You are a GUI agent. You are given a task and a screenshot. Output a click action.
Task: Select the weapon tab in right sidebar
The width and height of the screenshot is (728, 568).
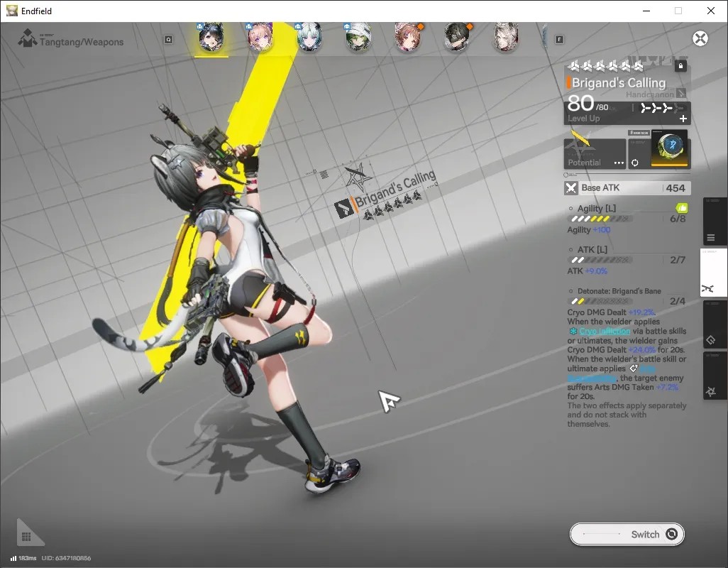tap(709, 288)
